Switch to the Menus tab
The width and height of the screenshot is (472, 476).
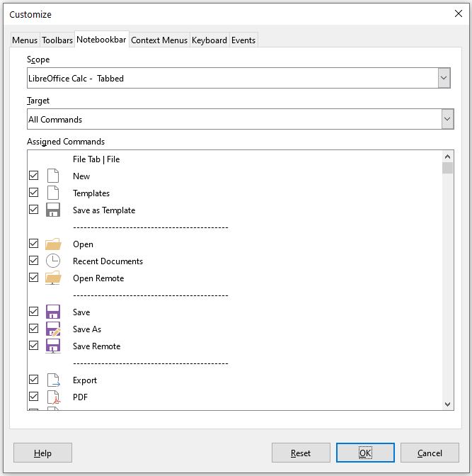tap(25, 40)
